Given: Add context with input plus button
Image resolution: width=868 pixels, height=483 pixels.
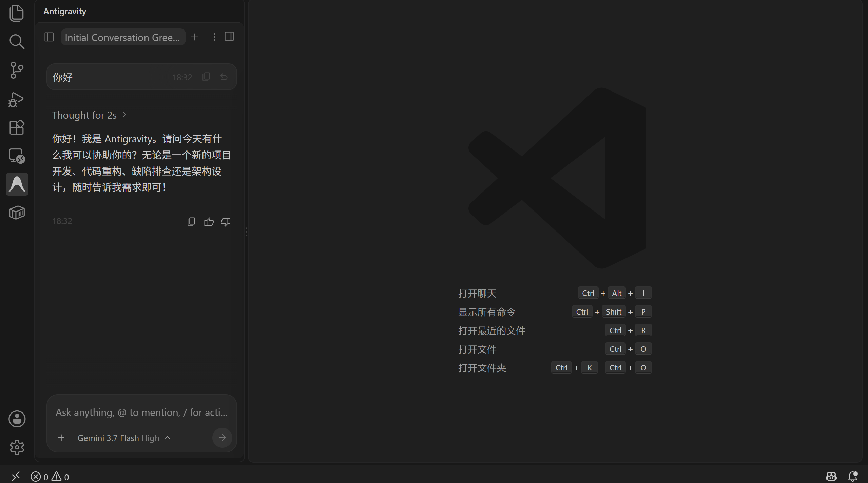Looking at the screenshot, I should click(x=61, y=438).
